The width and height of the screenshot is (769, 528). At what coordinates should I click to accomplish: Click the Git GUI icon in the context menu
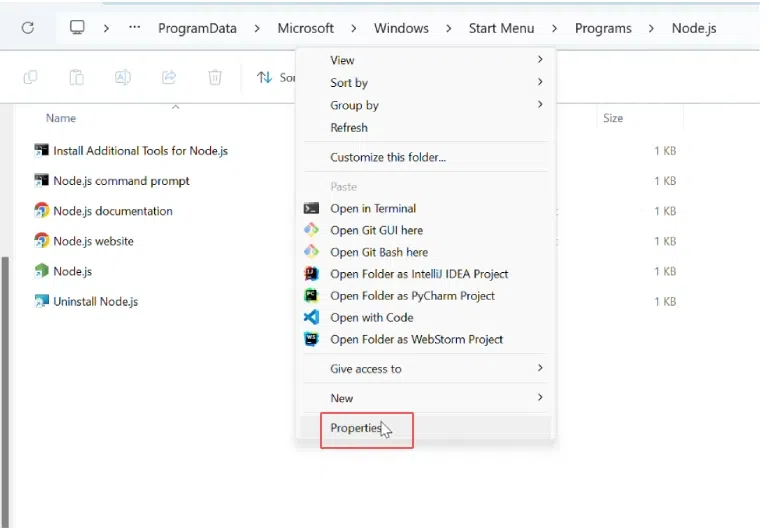(x=311, y=230)
